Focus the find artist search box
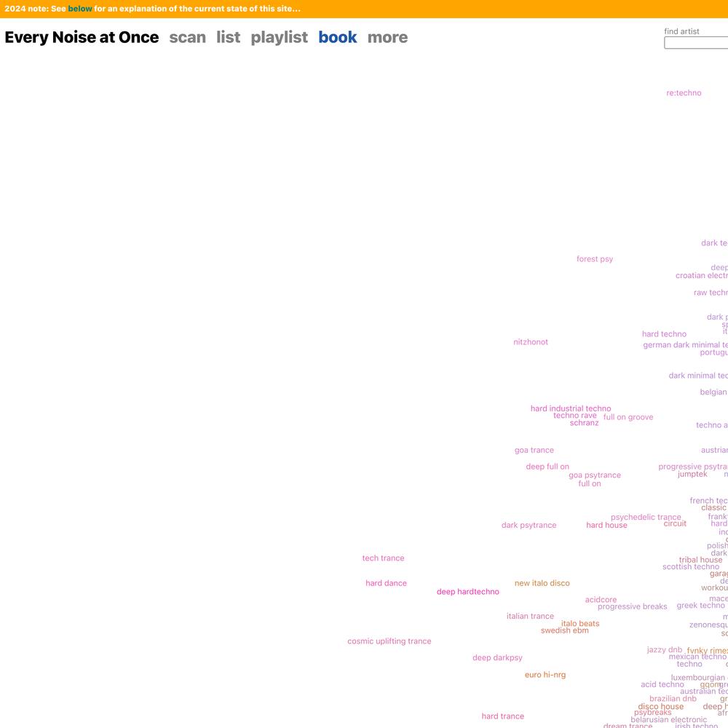Viewport: 728px width, 728px height. pos(696,43)
